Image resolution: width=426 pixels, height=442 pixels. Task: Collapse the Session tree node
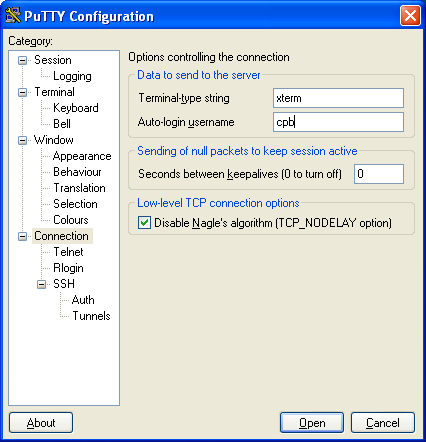click(x=22, y=60)
